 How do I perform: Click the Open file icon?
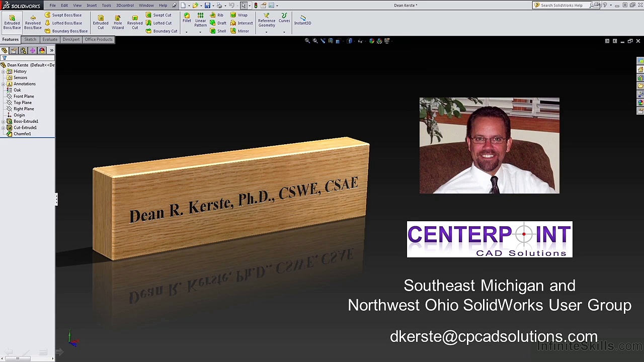(195, 5)
